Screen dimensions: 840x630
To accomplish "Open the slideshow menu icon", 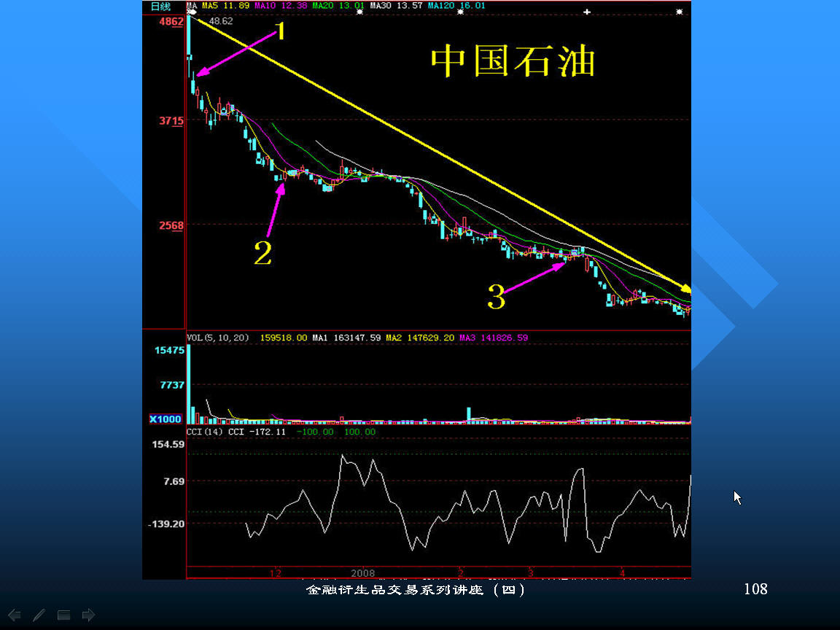I will tap(63, 615).
